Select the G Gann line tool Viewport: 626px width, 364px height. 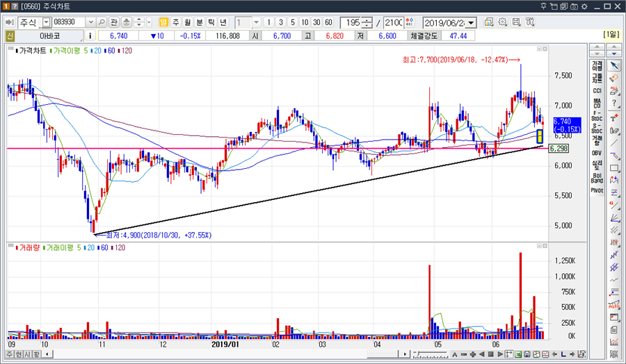(614, 206)
